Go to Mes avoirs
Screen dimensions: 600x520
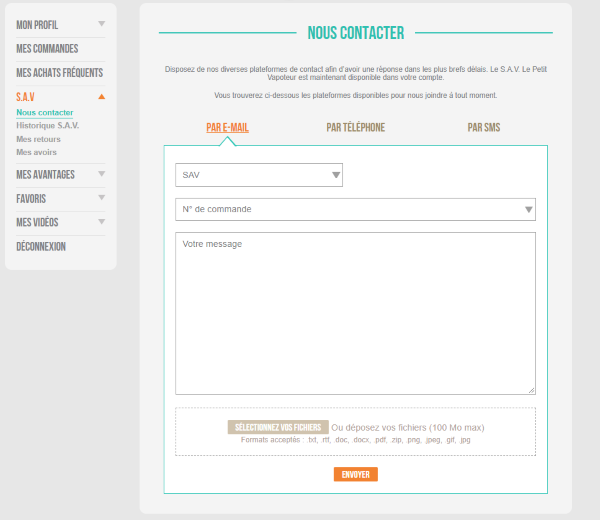36,152
